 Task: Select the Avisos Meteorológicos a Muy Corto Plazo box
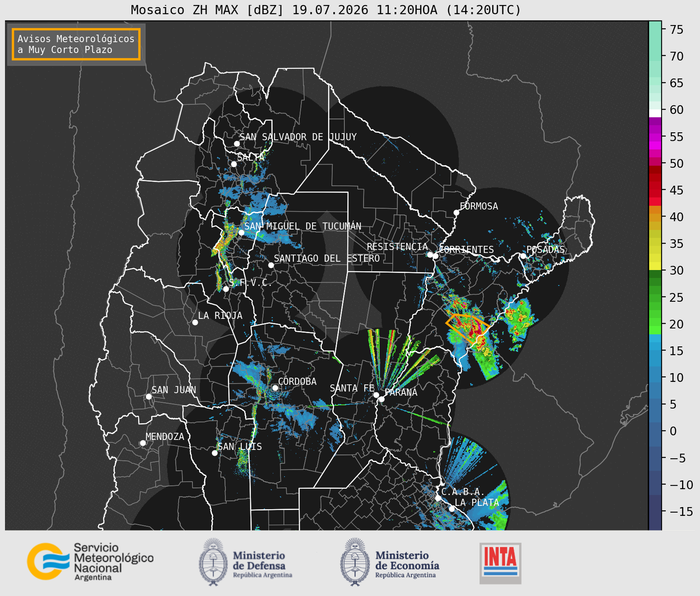tap(76, 44)
